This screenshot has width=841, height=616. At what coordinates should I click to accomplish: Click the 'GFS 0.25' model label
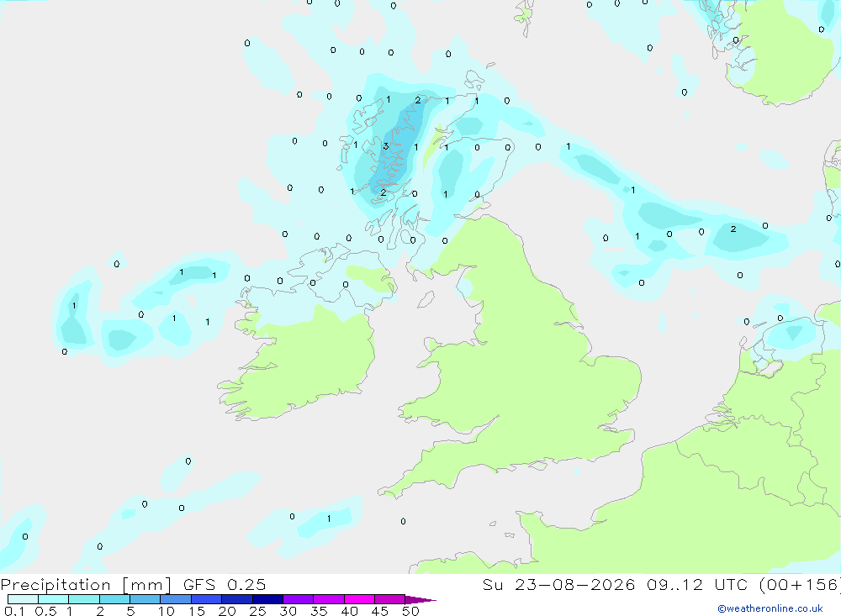coord(225,584)
